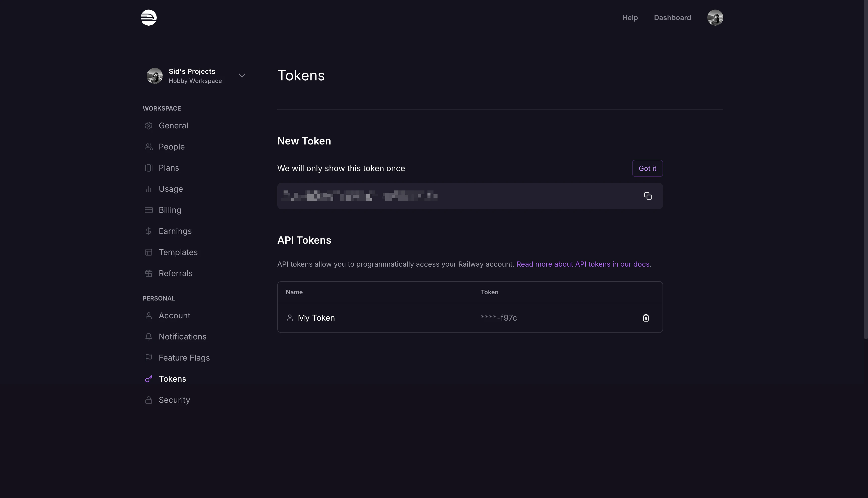Click the Feature Flags flag icon

(148, 358)
